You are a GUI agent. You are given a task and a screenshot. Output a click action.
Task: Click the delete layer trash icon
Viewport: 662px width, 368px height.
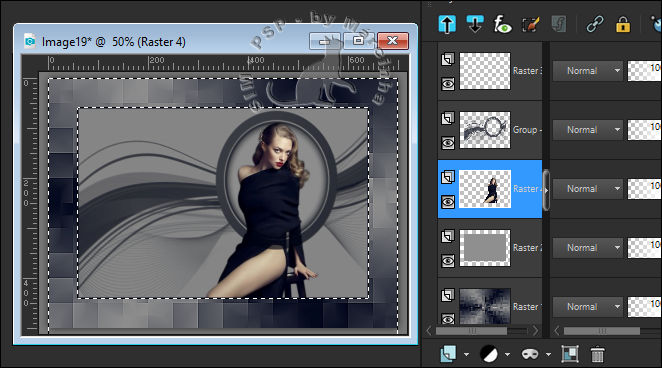click(597, 354)
